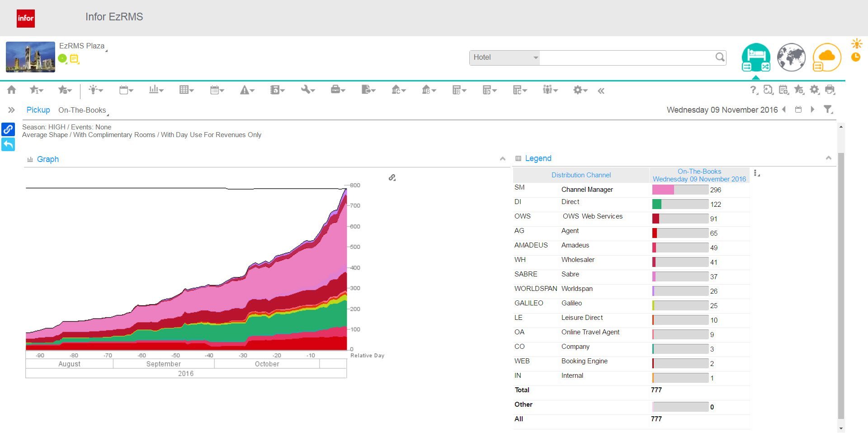868x433 pixels.
Task: Click the blue back arrow sidebar icon
Action: (x=8, y=144)
